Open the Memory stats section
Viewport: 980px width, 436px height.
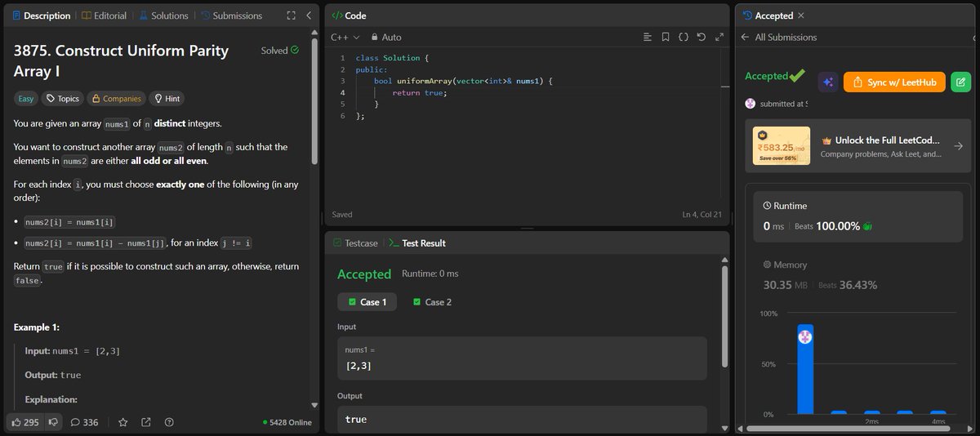[857, 275]
